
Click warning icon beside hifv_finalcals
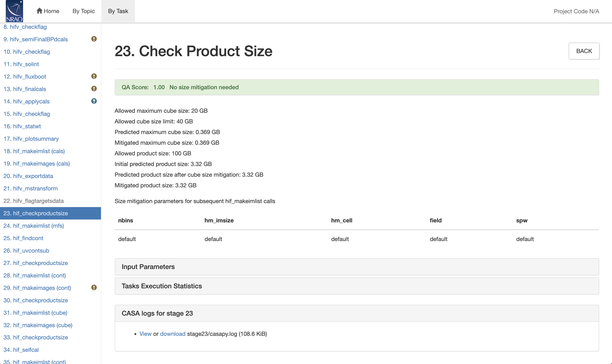[94, 89]
